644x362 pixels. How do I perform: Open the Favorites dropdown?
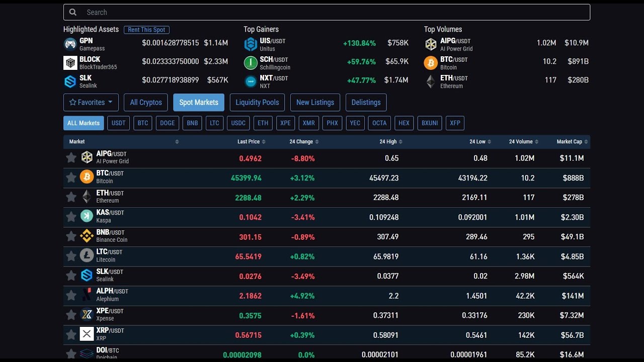coord(91,103)
